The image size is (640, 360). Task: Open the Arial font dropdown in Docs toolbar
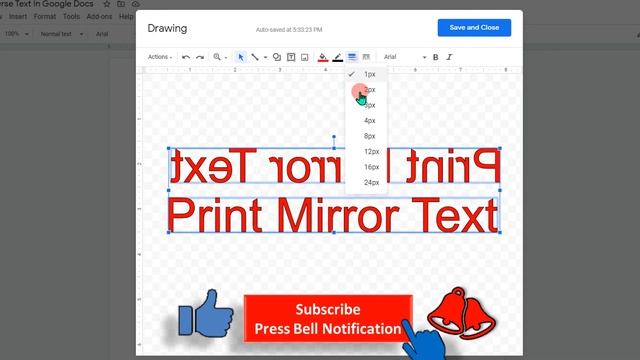pyautogui.click(x=102, y=34)
